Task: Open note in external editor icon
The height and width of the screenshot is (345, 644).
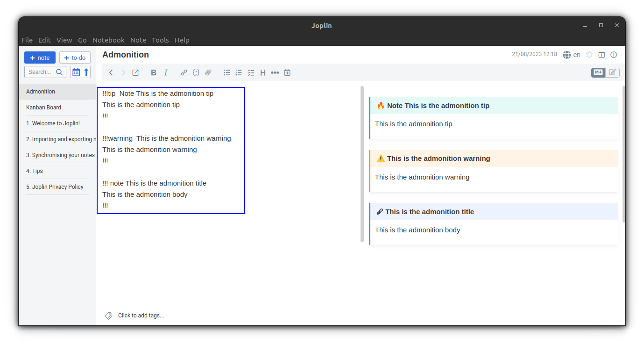Action: pos(135,72)
